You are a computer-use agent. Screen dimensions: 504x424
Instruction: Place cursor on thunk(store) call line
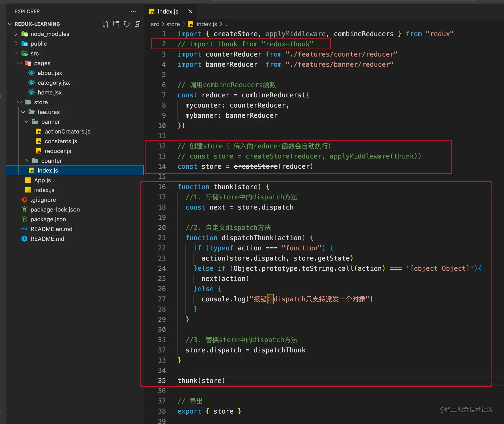pyautogui.click(x=201, y=380)
